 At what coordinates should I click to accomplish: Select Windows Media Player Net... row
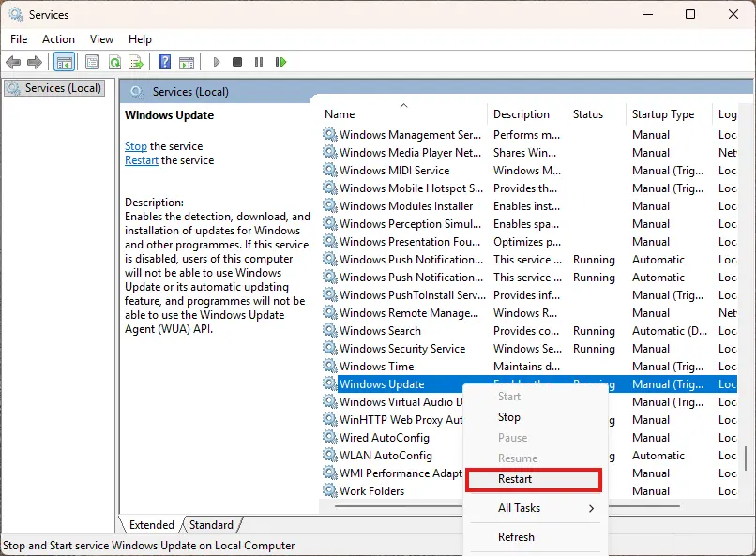(x=528, y=153)
